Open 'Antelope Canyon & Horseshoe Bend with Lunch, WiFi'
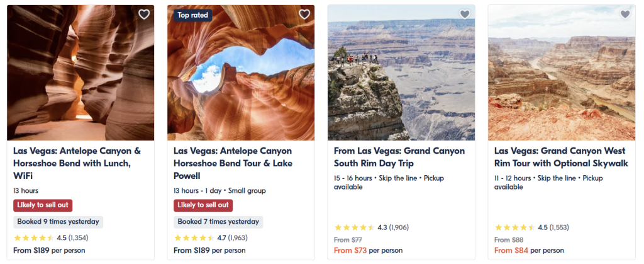This screenshot has width=644, height=264. pos(77,163)
